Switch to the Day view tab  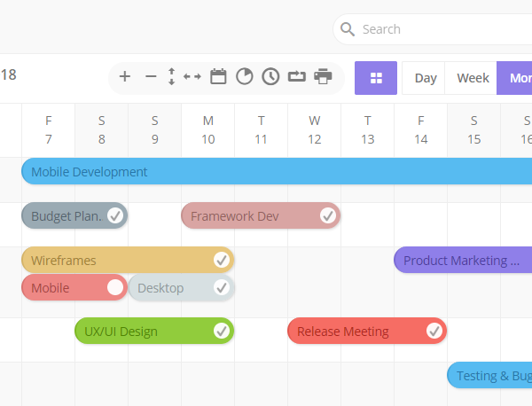tap(426, 78)
